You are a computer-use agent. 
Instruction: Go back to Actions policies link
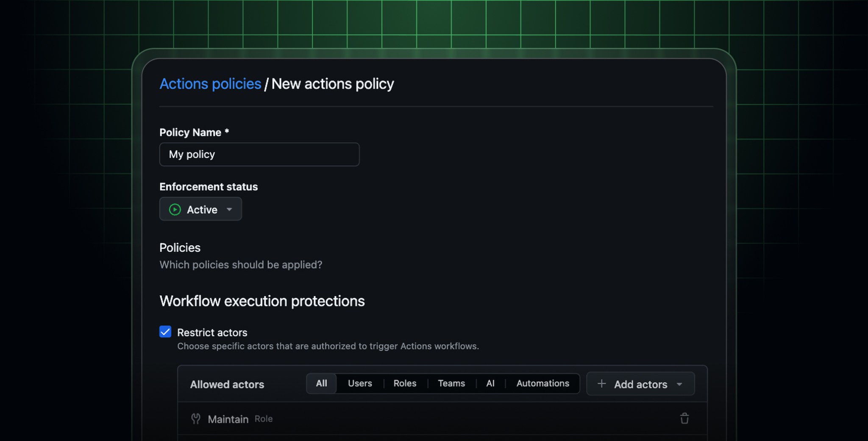click(x=210, y=84)
